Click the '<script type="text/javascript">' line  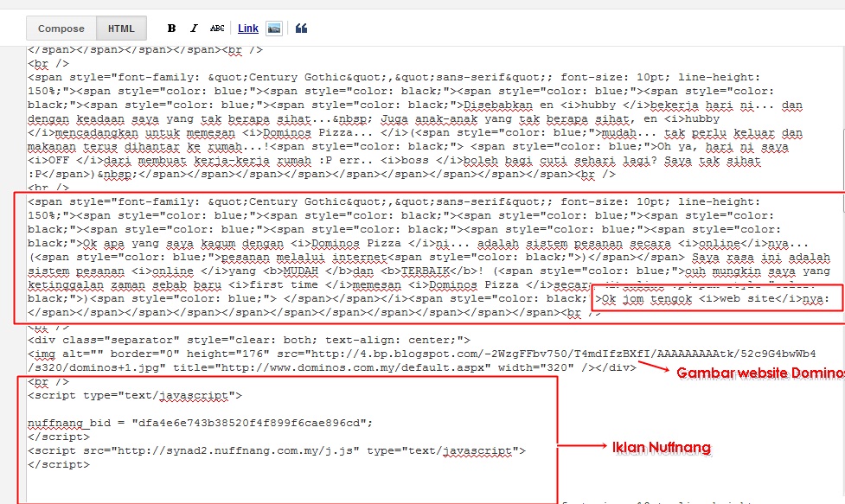coord(135,395)
